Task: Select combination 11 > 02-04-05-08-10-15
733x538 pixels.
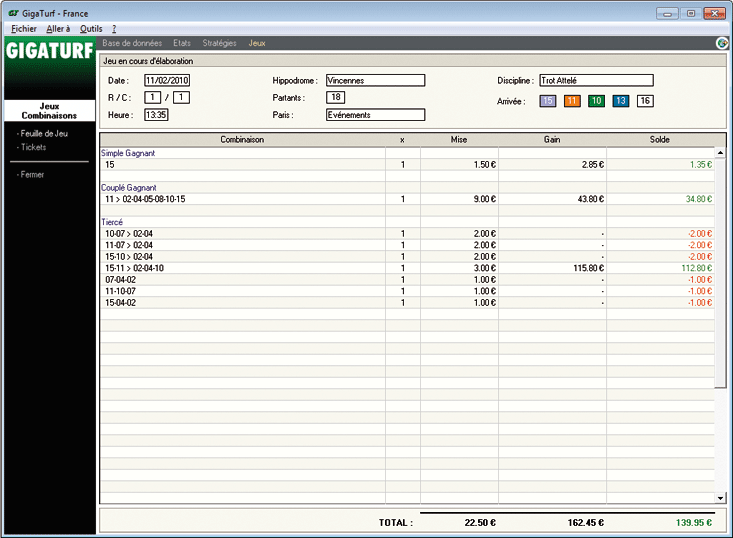Action: (407, 199)
